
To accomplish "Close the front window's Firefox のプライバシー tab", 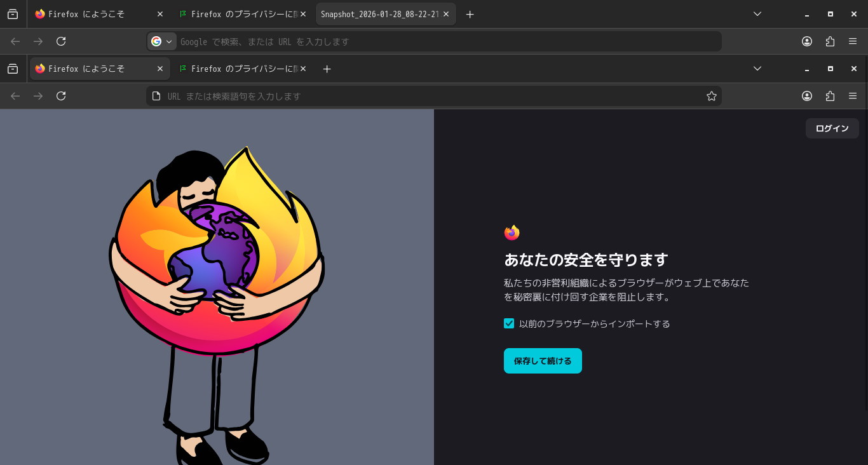I will [x=302, y=69].
